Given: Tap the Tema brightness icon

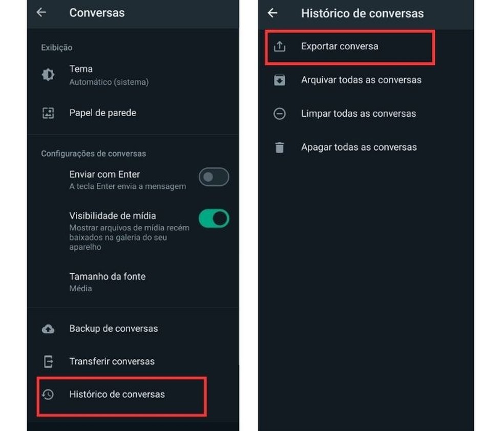Looking at the screenshot, I should [x=48, y=75].
